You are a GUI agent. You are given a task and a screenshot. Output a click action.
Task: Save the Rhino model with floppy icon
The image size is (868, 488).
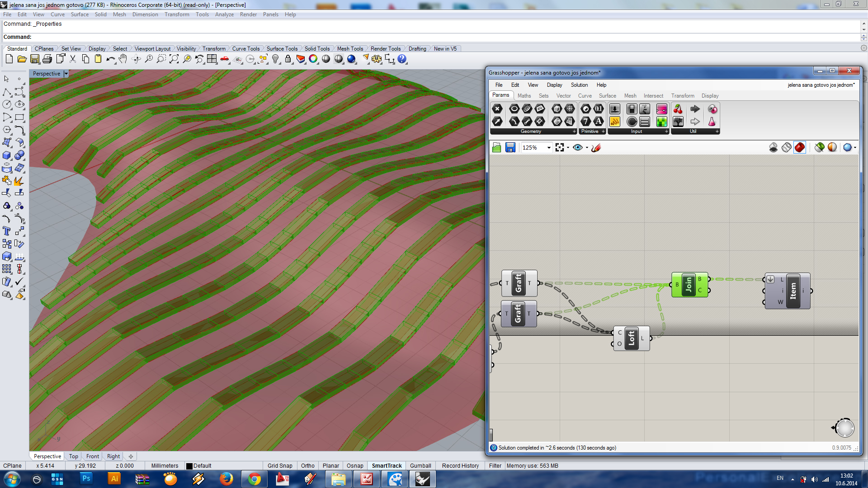pyautogui.click(x=34, y=59)
